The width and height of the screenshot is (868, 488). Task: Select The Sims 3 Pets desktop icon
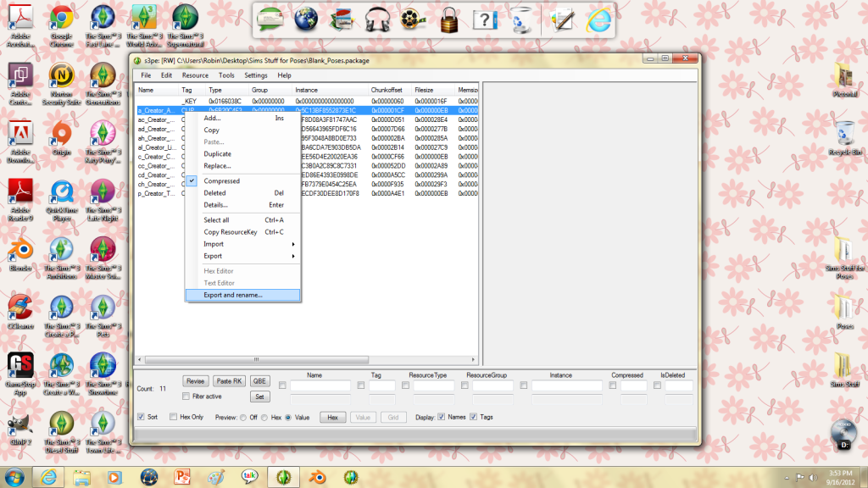pos(103,317)
